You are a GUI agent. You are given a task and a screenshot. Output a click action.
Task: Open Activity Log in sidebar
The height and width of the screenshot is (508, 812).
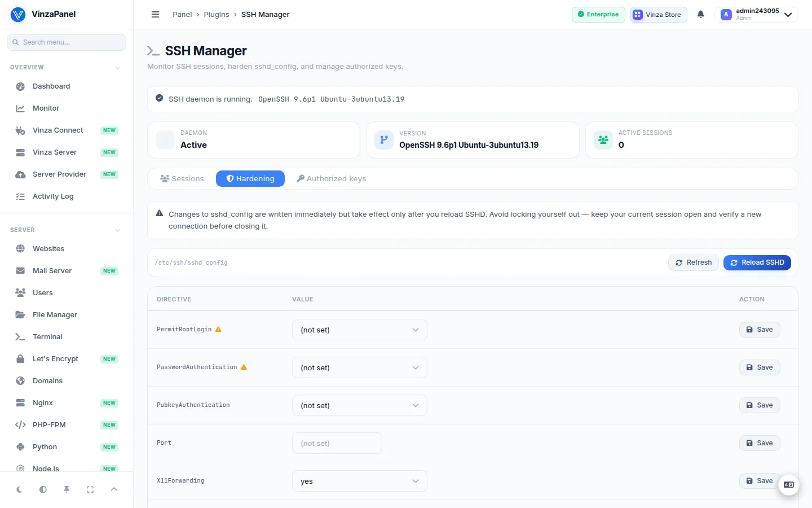pyautogui.click(x=67, y=196)
